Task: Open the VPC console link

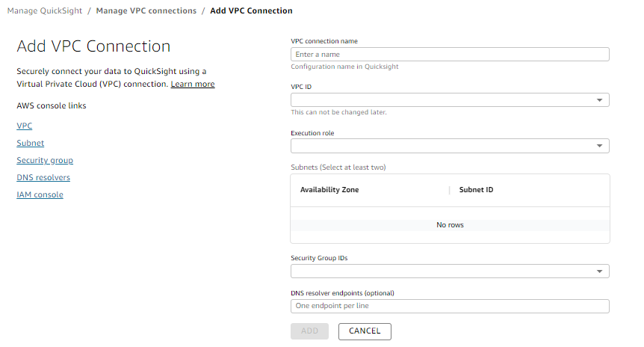Action: (24, 126)
